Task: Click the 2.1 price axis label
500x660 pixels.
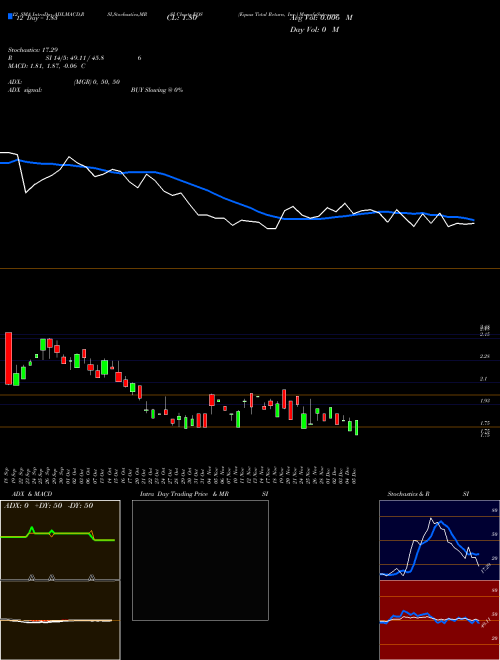Action: point(484,379)
